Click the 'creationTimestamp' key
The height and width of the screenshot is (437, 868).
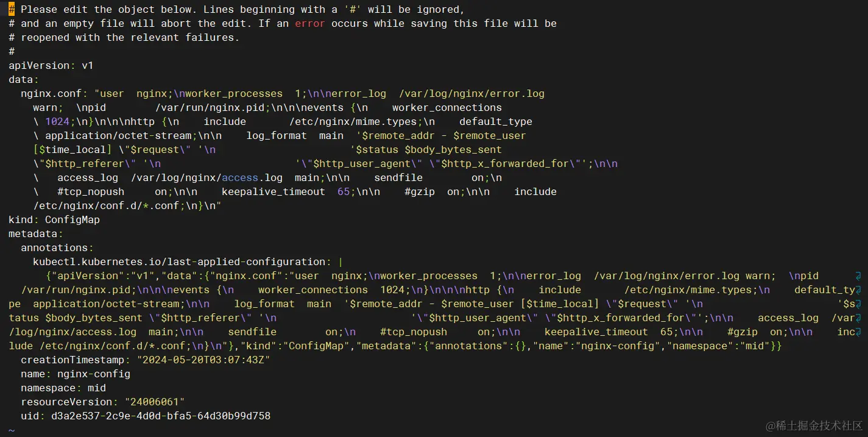(72, 360)
